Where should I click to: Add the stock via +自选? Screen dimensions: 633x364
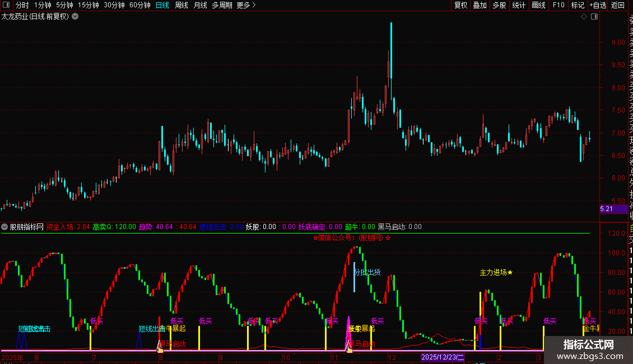(598, 5)
